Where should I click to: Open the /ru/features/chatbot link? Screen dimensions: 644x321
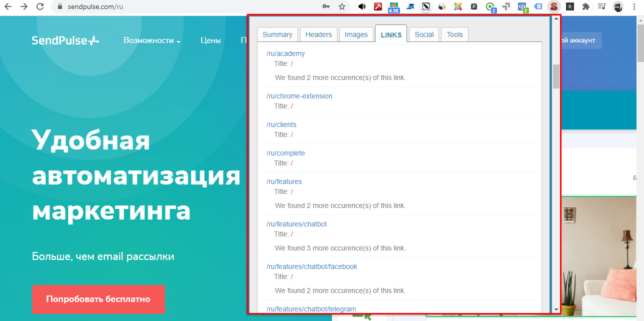(296, 224)
